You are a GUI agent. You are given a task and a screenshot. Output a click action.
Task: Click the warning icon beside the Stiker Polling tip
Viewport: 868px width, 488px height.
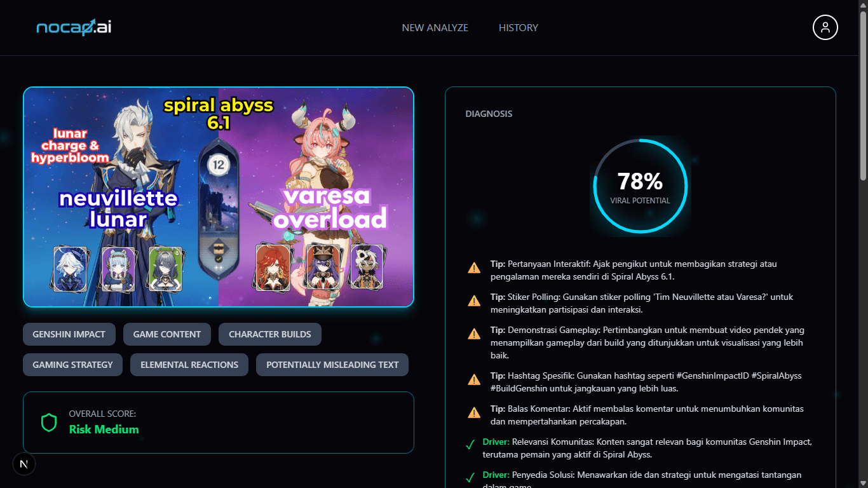pyautogui.click(x=473, y=300)
